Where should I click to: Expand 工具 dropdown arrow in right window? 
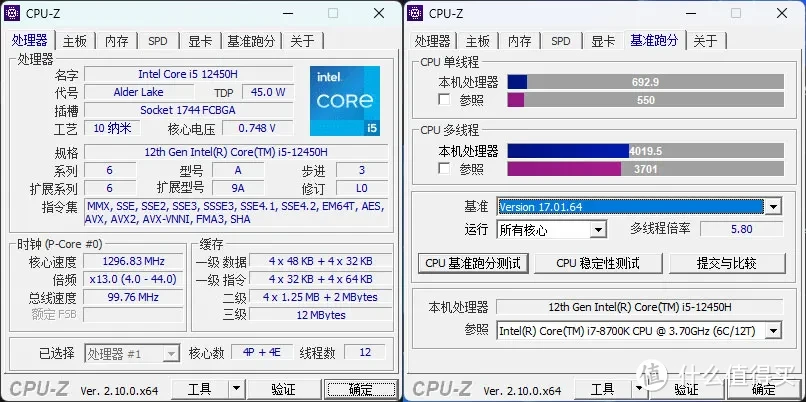[639, 389]
